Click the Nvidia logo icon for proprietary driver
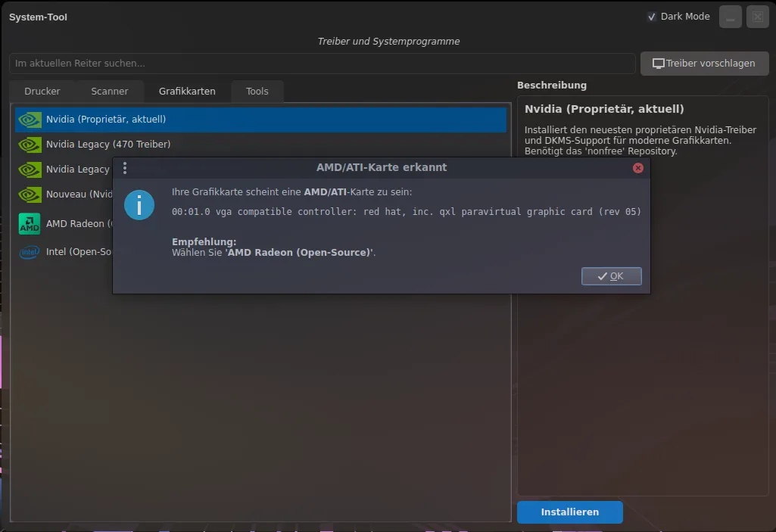This screenshot has width=776, height=532. [30, 120]
